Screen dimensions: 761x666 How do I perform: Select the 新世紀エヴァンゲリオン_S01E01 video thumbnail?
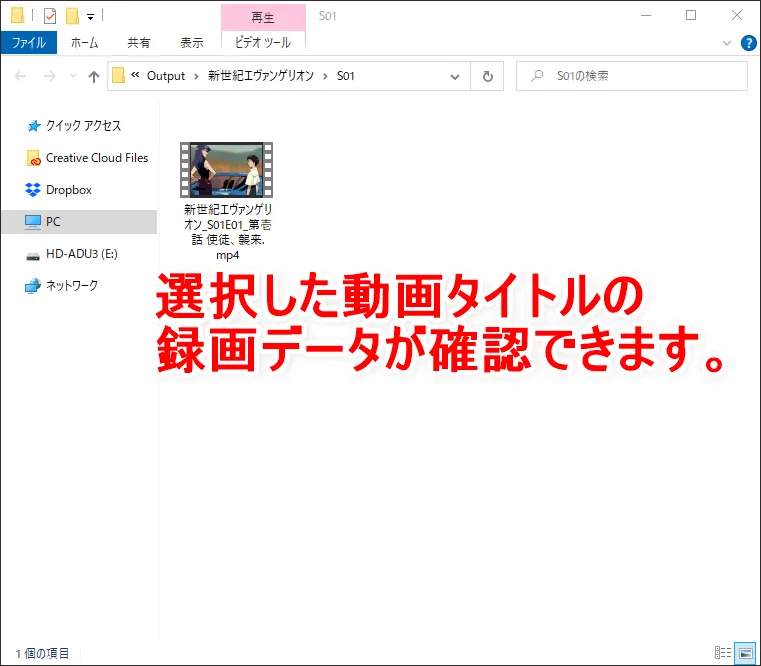tap(227, 170)
